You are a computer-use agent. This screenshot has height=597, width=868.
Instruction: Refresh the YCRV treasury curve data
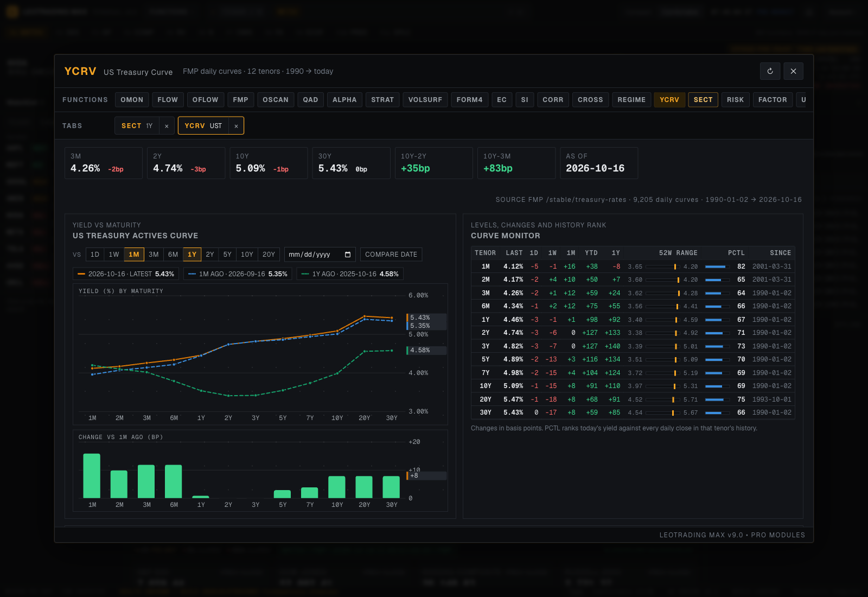click(x=770, y=71)
